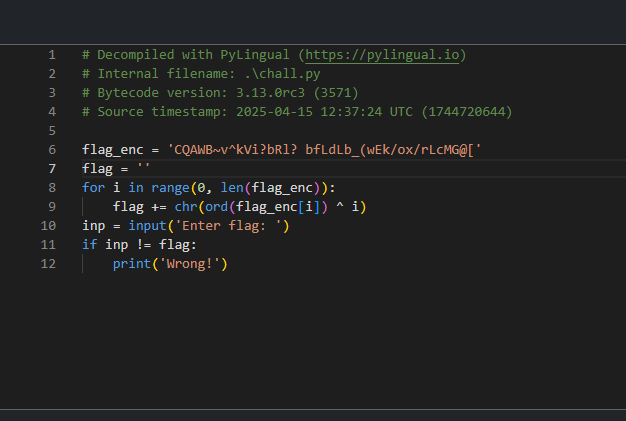Click line number 2 in gutter
The width and height of the screenshot is (626, 421).
[x=52, y=74]
